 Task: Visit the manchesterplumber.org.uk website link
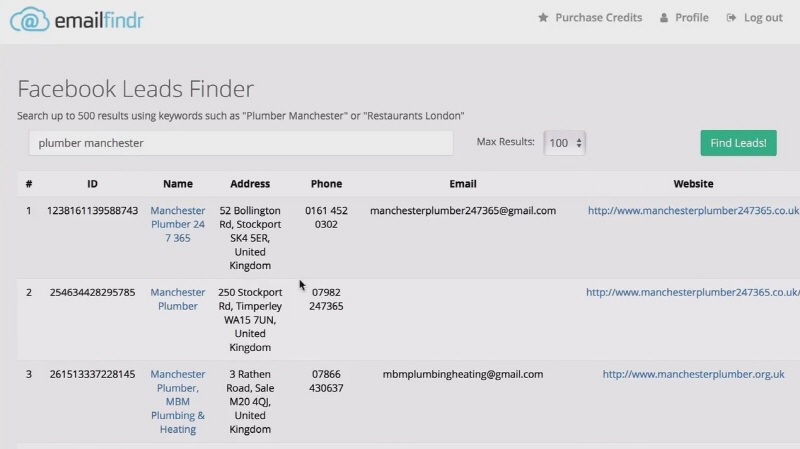pos(693,374)
